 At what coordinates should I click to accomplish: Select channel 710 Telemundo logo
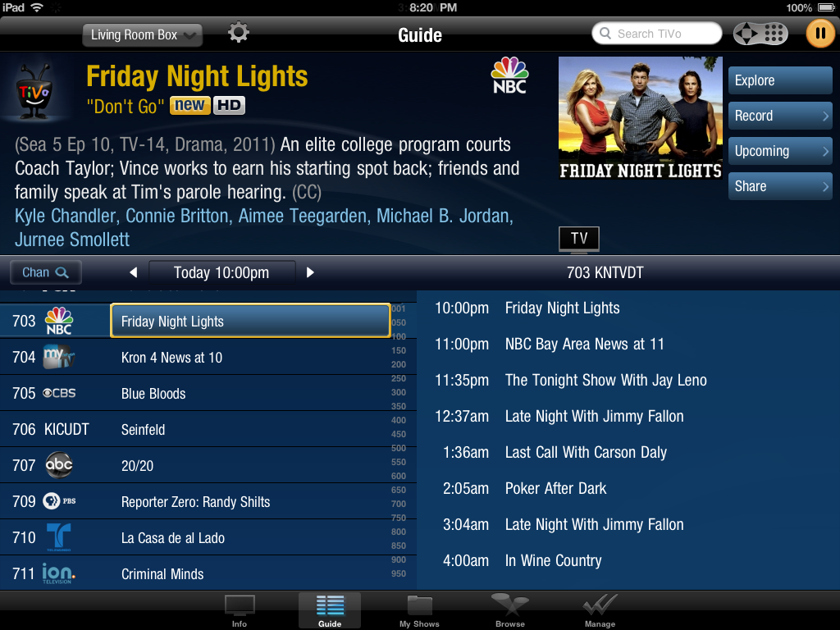tap(59, 537)
